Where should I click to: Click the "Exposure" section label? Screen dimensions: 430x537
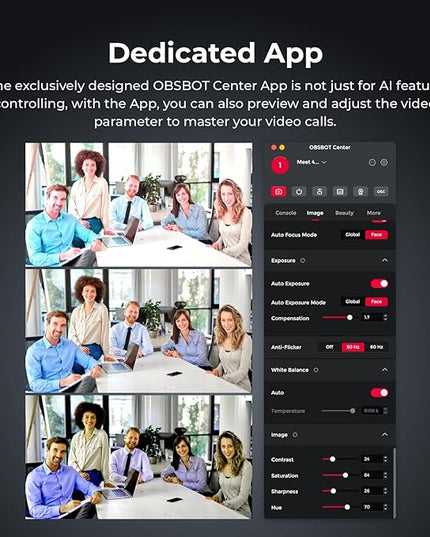coord(283,261)
